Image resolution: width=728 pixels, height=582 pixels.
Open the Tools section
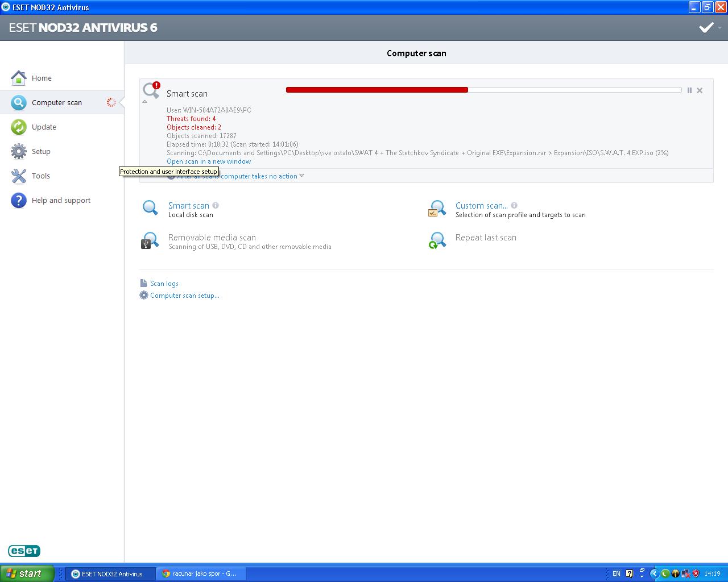(x=41, y=176)
